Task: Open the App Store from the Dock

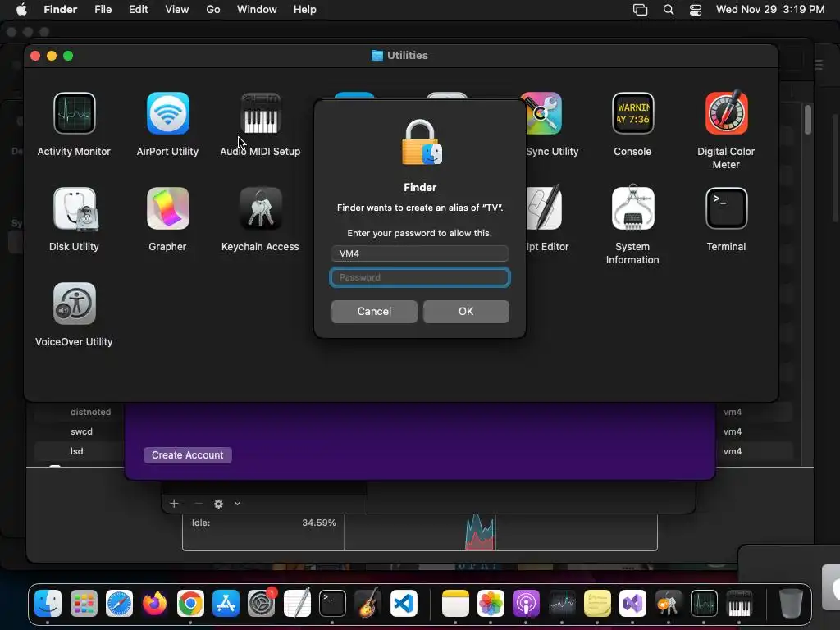Action: [x=226, y=605]
